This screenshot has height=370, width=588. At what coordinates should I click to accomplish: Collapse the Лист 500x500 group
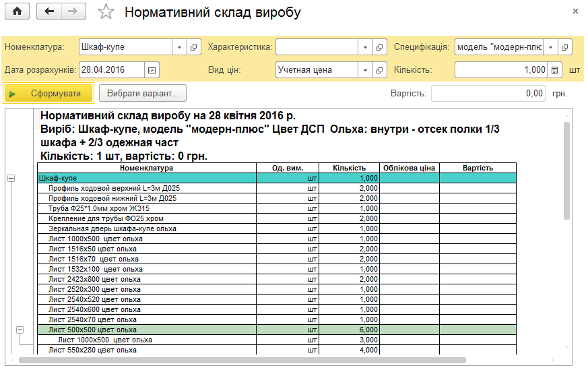pyautogui.click(x=20, y=330)
